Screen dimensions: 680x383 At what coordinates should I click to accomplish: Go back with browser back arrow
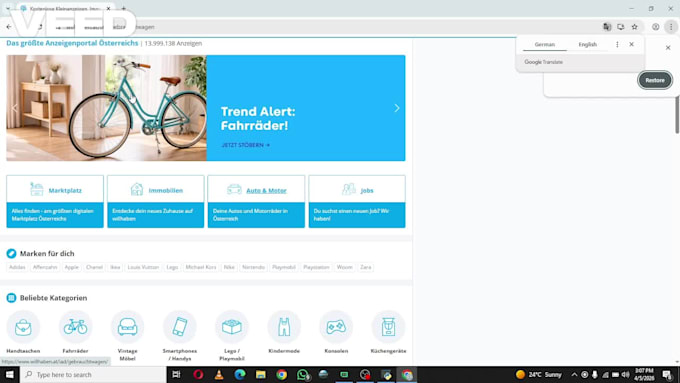[9, 27]
